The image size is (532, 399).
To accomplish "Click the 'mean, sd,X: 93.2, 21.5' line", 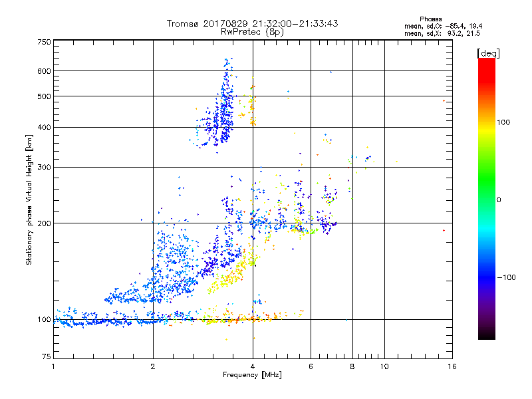I will click(442, 33).
